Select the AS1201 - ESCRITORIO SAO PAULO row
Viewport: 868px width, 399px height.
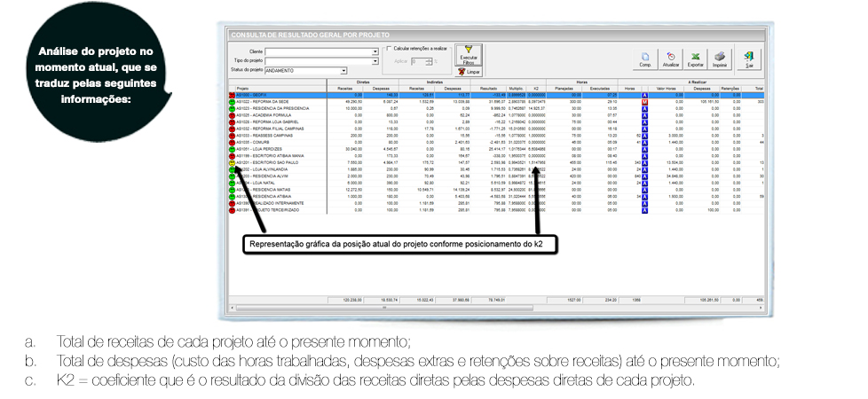(x=496, y=163)
